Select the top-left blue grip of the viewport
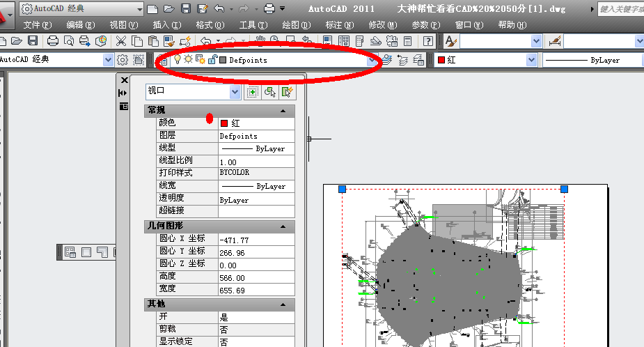 tap(342, 189)
